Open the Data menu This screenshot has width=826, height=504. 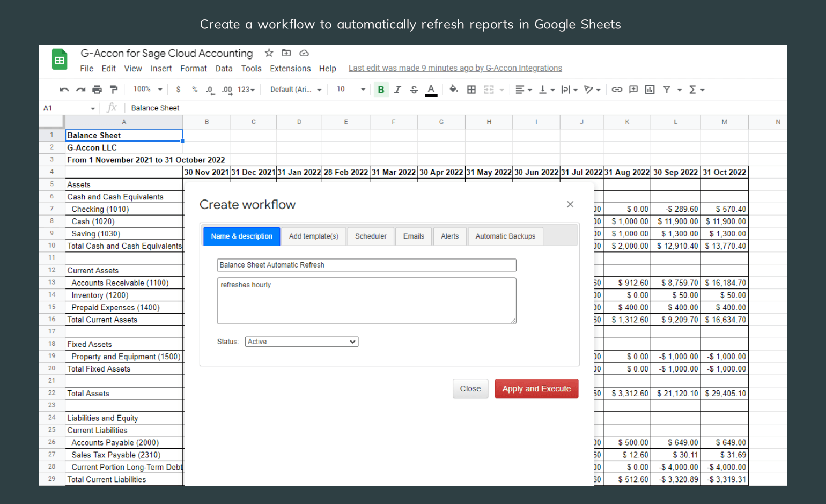click(224, 69)
